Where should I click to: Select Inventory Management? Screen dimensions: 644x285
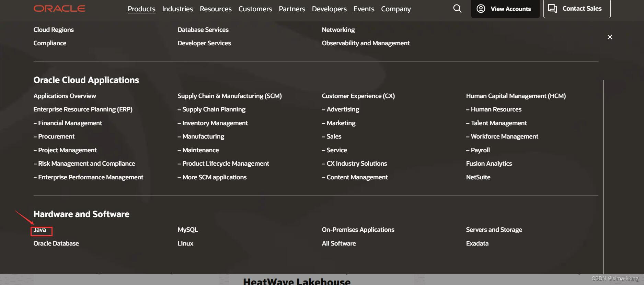click(x=212, y=123)
